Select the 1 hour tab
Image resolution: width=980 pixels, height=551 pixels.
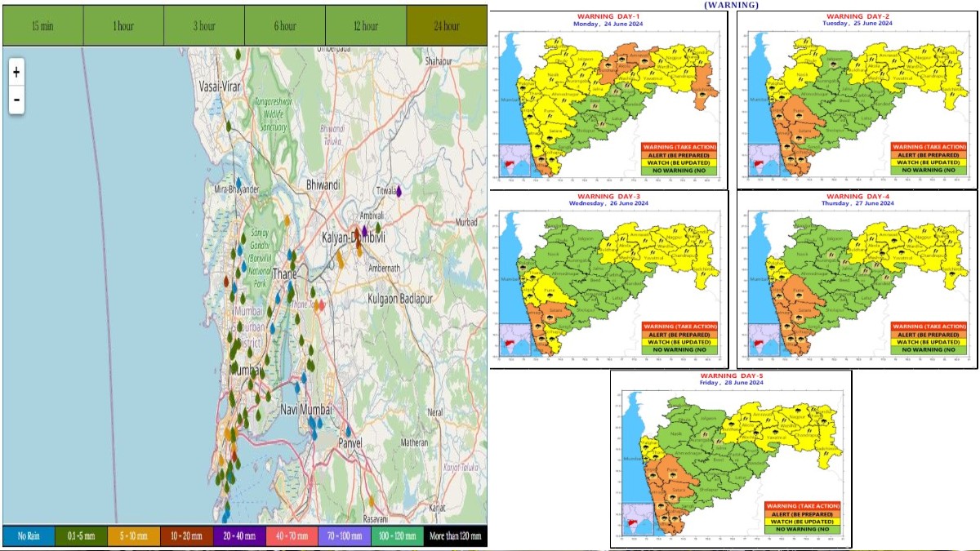click(123, 26)
